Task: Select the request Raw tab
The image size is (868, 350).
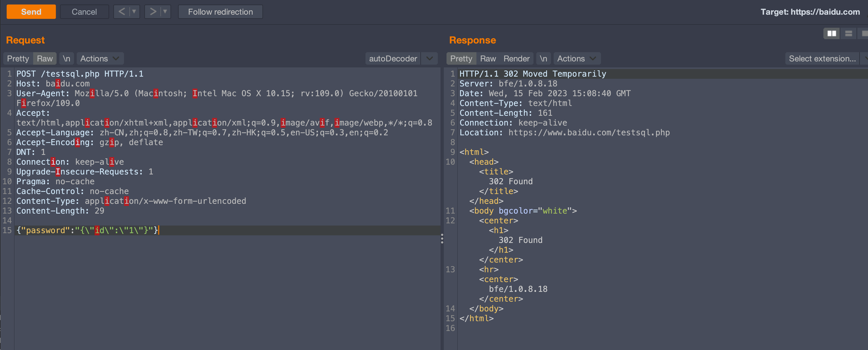Action: click(x=45, y=59)
